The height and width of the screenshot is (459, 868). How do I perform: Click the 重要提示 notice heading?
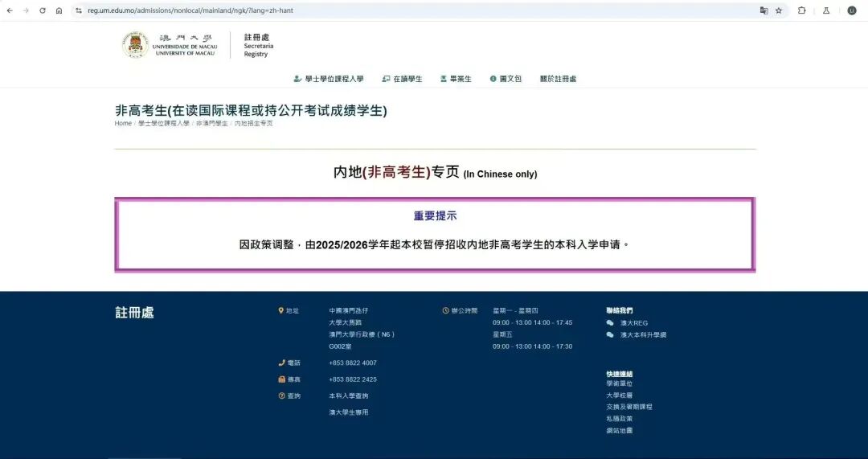click(x=435, y=216)
